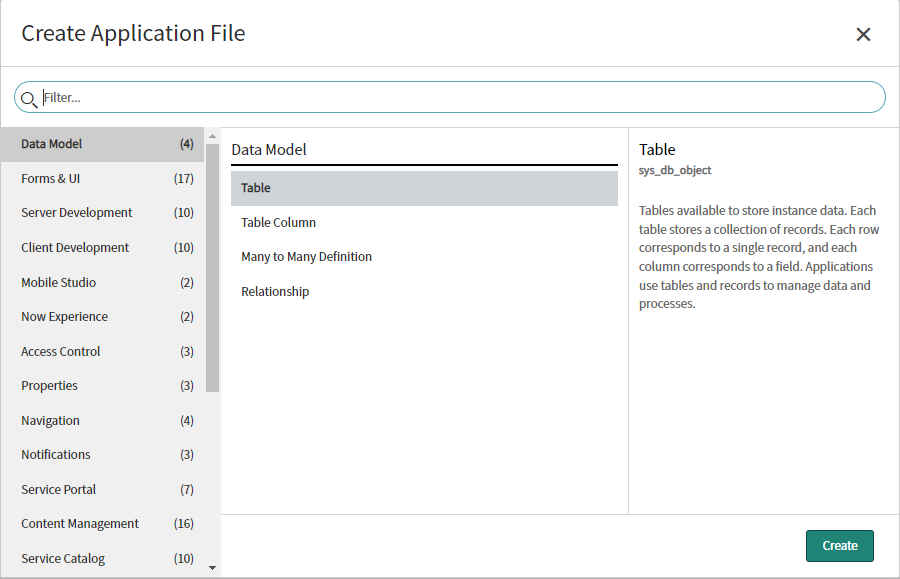Click the category list scroll down arrow
Viewport: 900px width, 579px height.
[x=212, y=568]
